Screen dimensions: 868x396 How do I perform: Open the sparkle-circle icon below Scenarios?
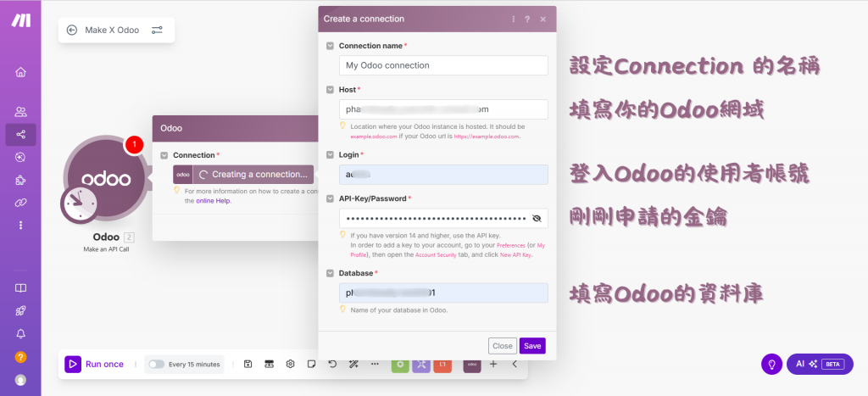pos(20,157)
